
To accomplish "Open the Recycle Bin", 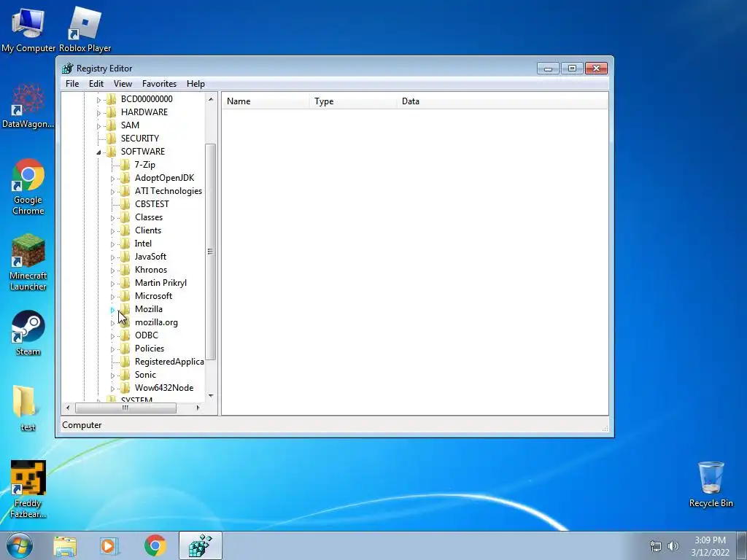I will (711, 484).
